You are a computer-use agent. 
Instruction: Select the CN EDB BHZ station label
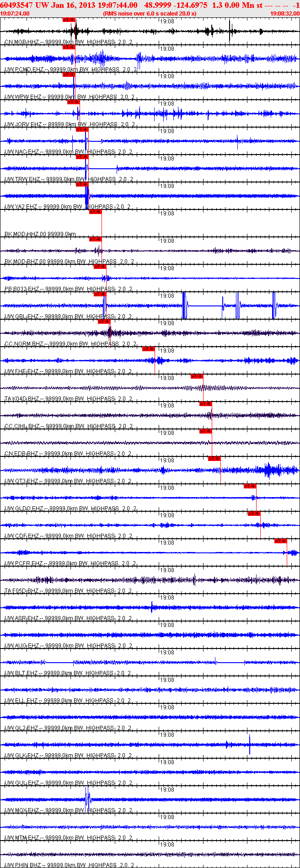click(x=68, y=454)
